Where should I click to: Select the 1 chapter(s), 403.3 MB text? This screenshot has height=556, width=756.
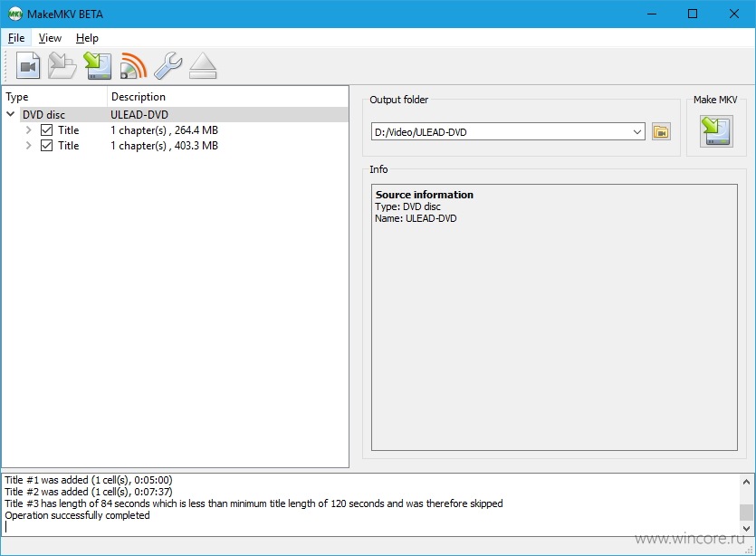point(165,146)
